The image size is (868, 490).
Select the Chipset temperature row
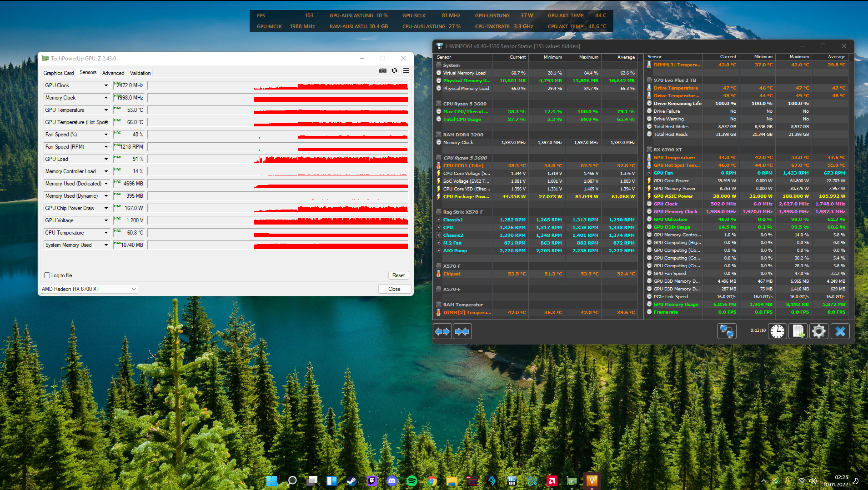tap(536, 274)
